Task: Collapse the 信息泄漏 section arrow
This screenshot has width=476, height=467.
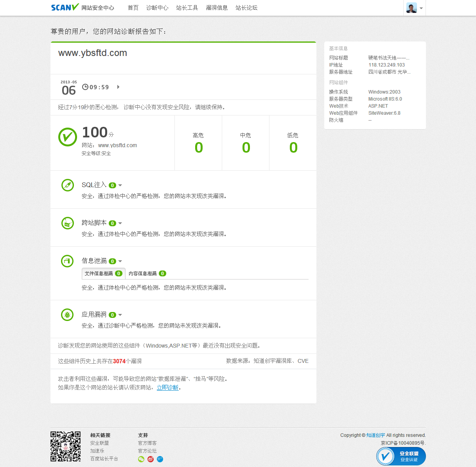Action: (120, 261)
